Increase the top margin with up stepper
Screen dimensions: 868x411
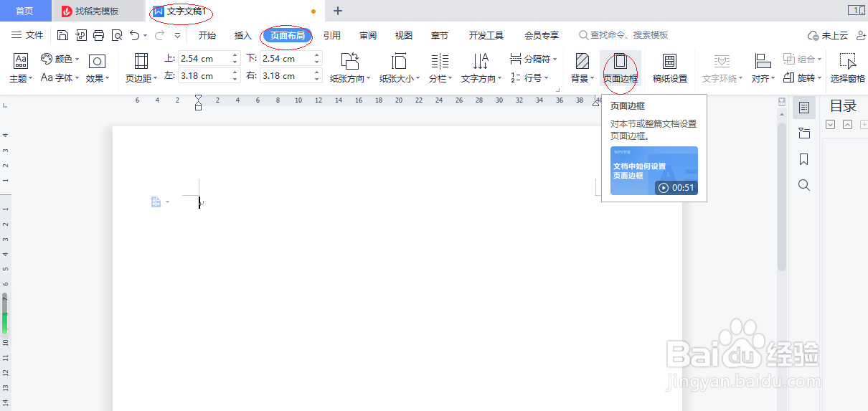(x=235, y=55)
